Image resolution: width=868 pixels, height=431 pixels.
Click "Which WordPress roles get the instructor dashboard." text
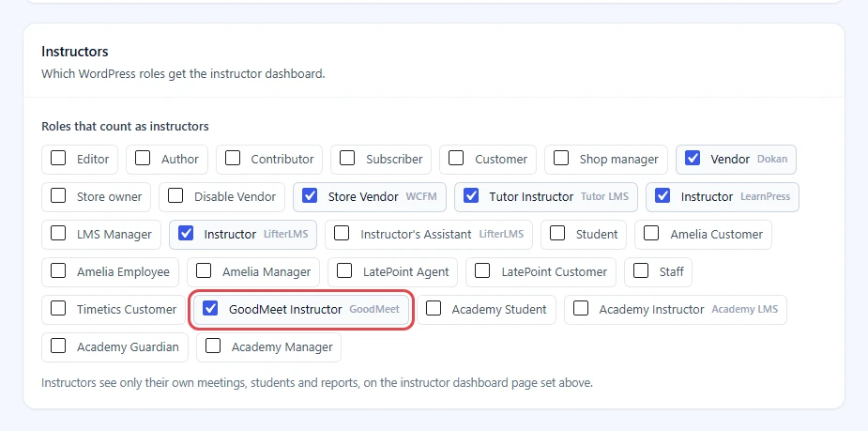click(183, 73)
